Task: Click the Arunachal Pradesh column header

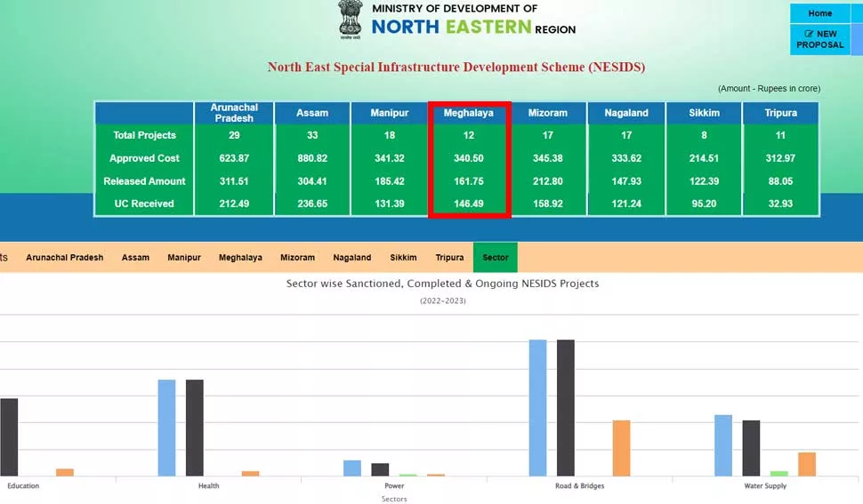Action: point(234,113)
